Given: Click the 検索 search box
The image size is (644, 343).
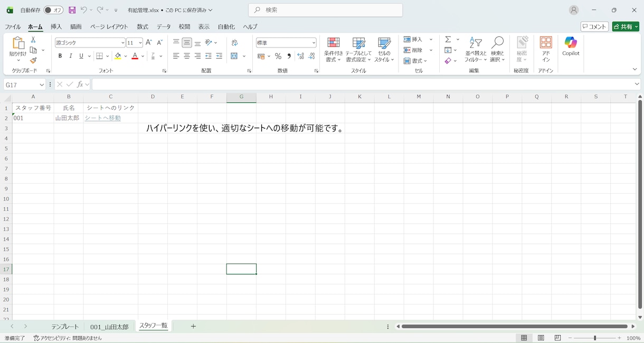Looking at the screenshot, I should click(326, 10).
